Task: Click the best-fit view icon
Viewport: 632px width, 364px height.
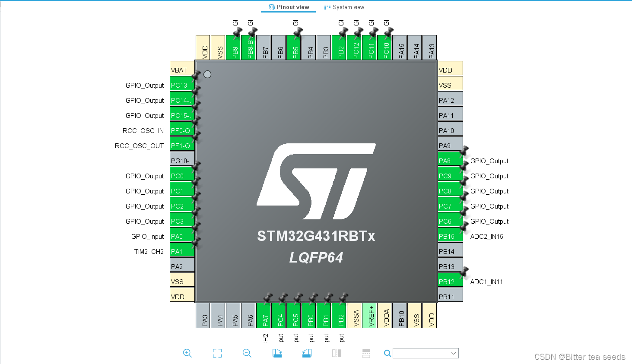Action: click(217, 353)
